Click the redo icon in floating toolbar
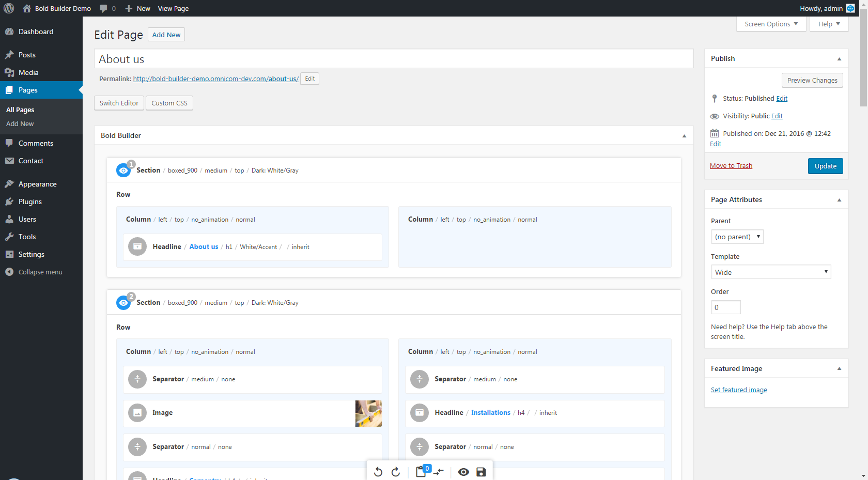Viewport: 868px width, 480px height. pos(396,472)
